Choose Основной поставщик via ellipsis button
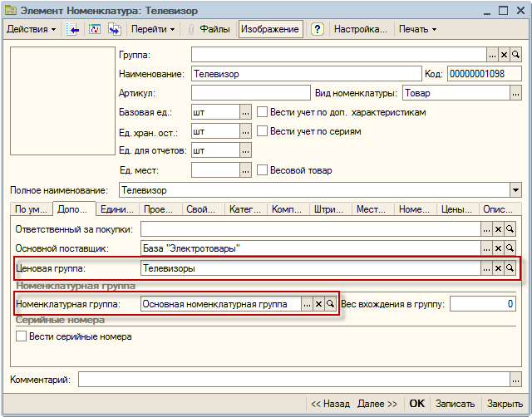 tap(486, 248)
